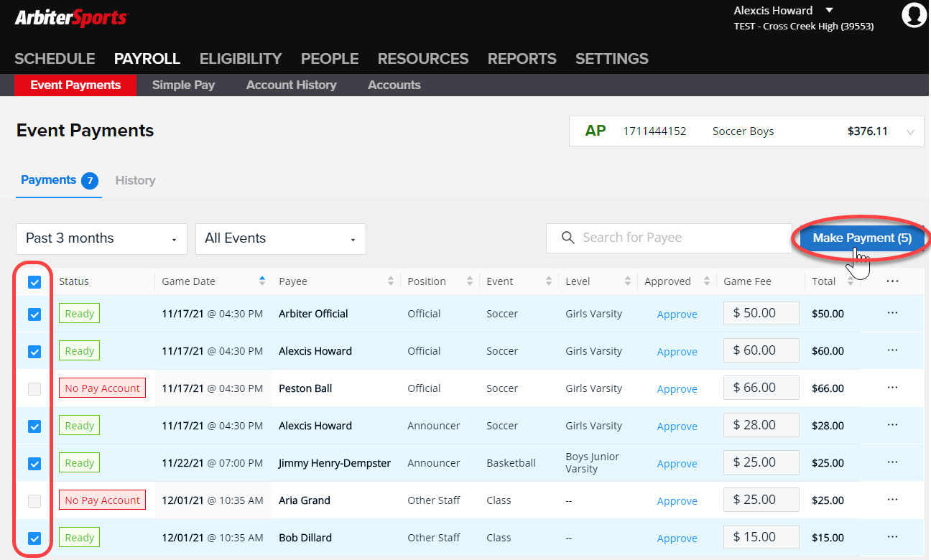The height and width of the screenshot is (560, 931).
Task: Switch to the History tab
Action: pyautogui.click(x=135, y=180)
